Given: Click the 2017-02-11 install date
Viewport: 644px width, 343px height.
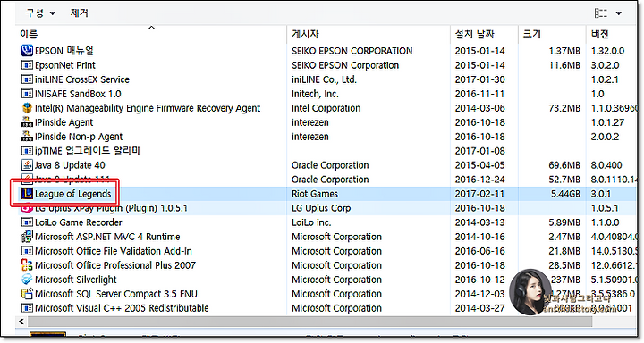Looking at the screenshot, I should click(x=479, y=194).
